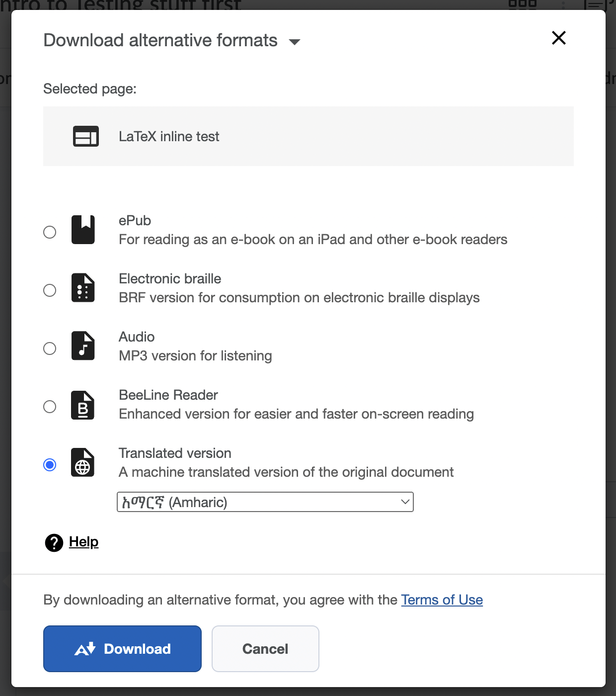616x696 pixels.
Task: Select the ePub radio button
Action: point(50,232)
